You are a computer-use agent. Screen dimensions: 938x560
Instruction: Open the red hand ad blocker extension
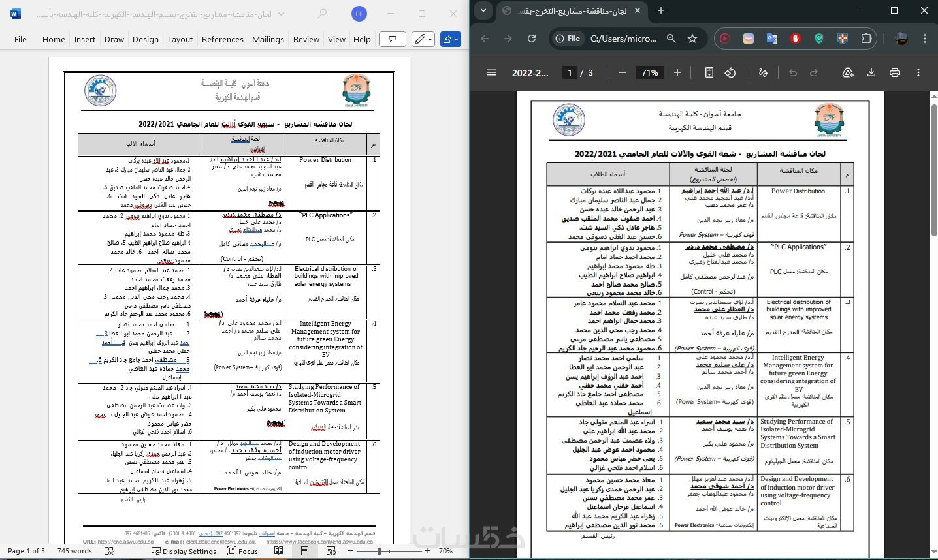click(x=795, y=39)
